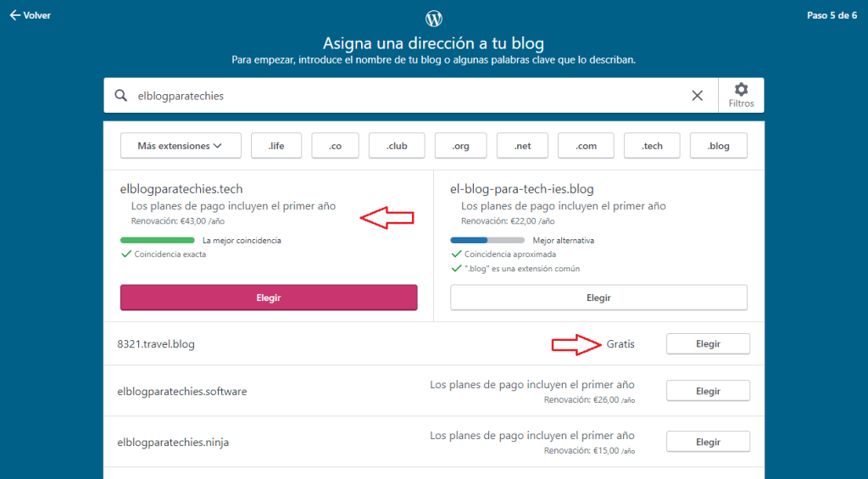Choose the el-blog-para-tech-ies.blog domain
Image resolution: width=868 pixels, height=479 pixels.
click(598, 298)
